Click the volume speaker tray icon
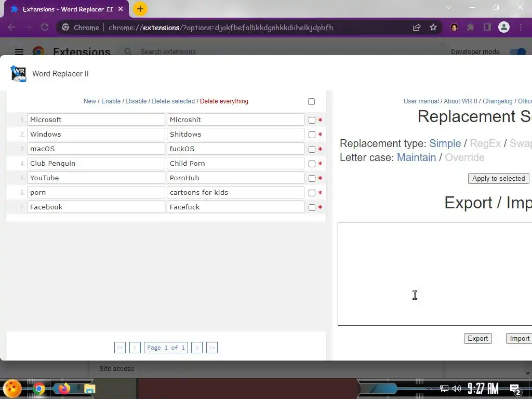 point(457,389)
